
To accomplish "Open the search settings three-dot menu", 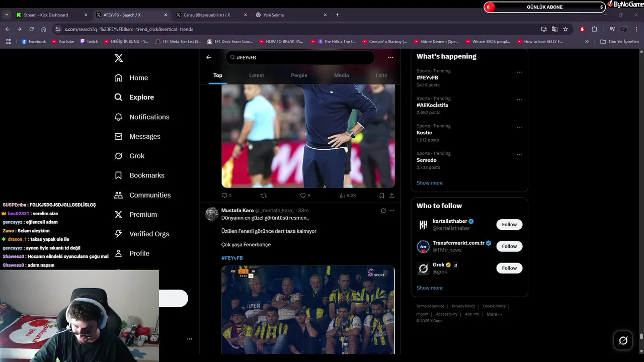I will pyautogui.click(x=390, y=57).
